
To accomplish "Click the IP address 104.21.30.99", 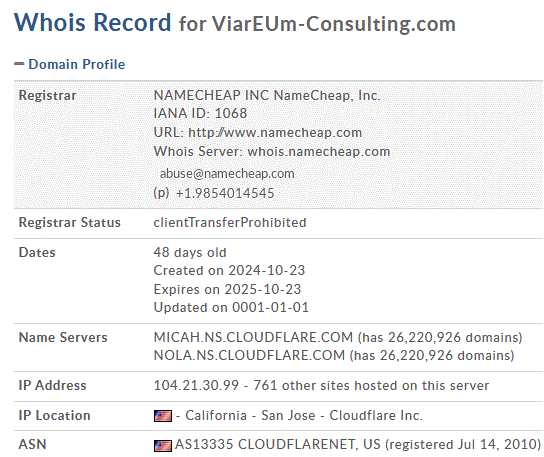I will [x=196, y=385].
